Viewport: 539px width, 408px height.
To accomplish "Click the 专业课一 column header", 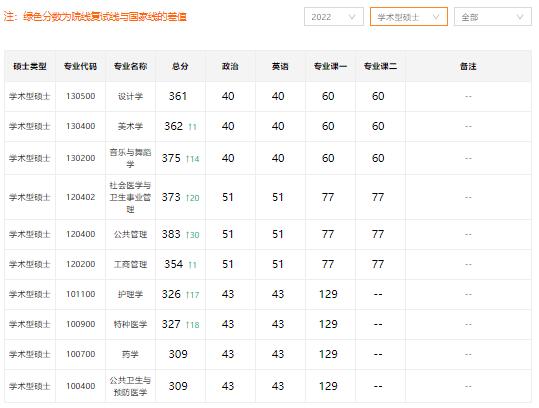I will (330, 66).
